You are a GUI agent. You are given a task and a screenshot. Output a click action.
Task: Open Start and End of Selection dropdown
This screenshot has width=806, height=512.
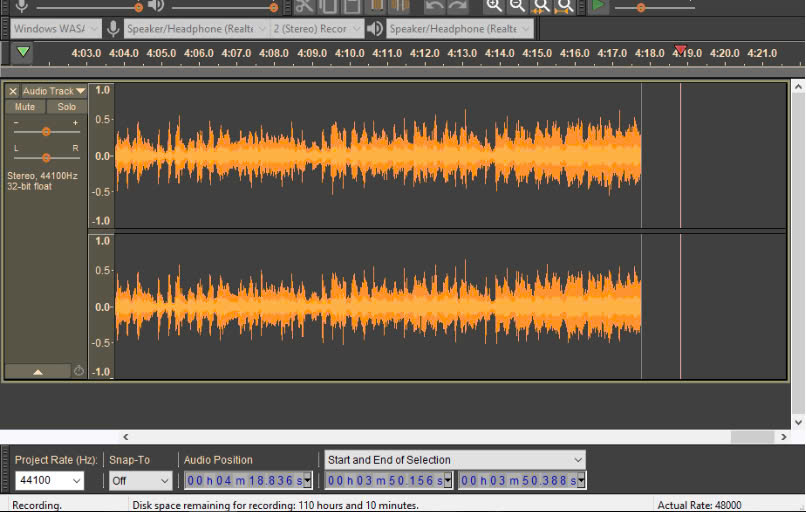[x=455, y=460]
